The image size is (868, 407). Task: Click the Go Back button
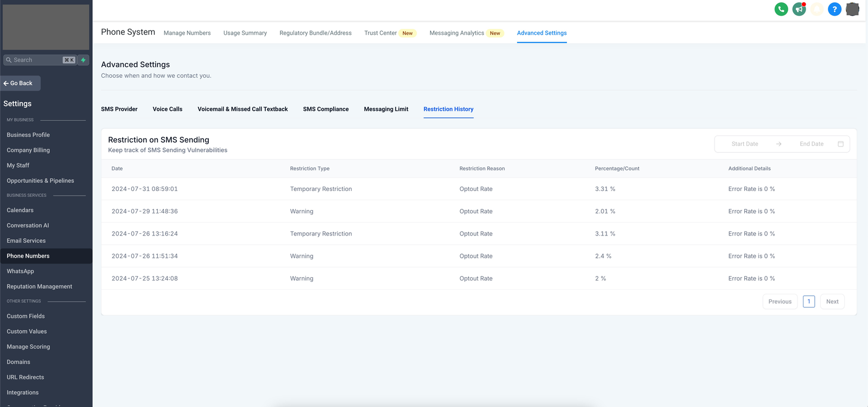coord(21,83)
